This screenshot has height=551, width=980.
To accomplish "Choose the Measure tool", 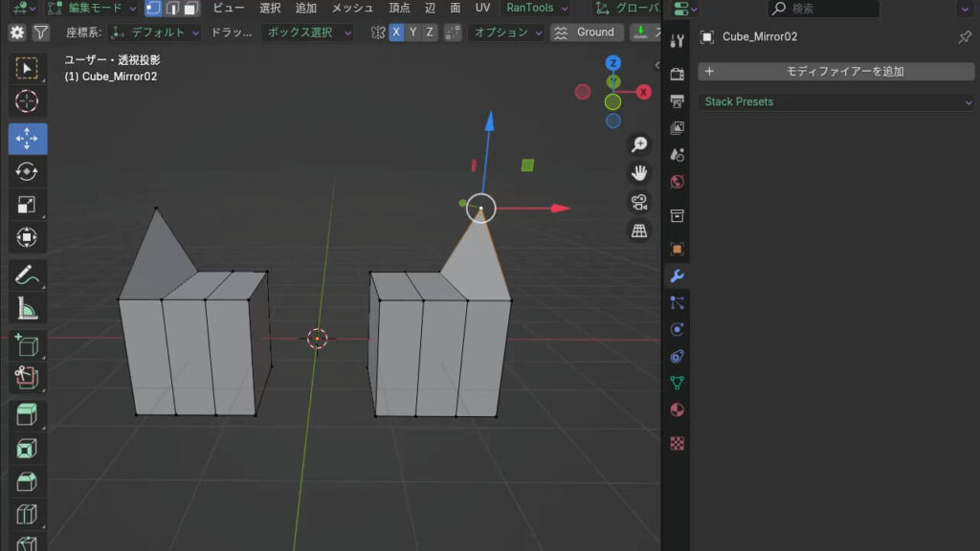I will 27,308.
